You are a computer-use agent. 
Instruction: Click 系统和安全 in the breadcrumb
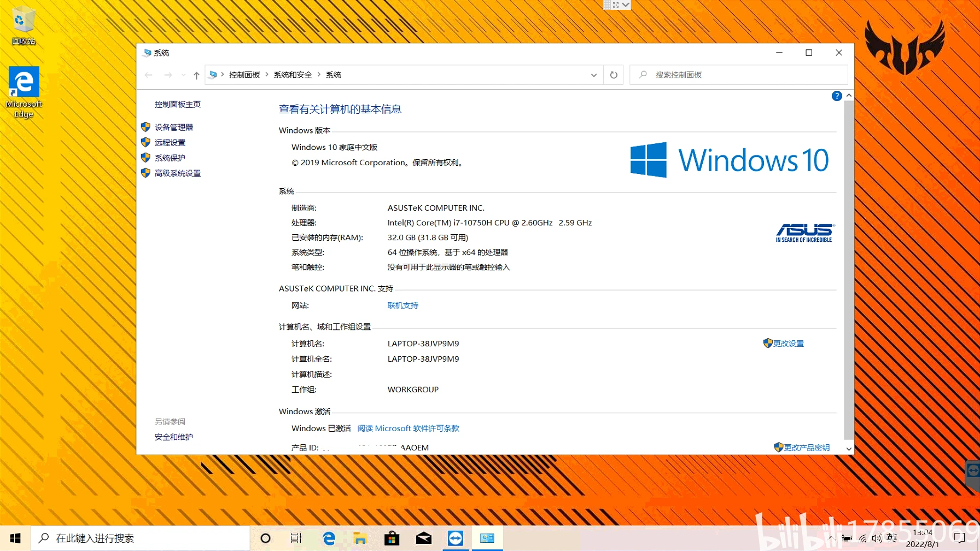(x=293, y=75)
